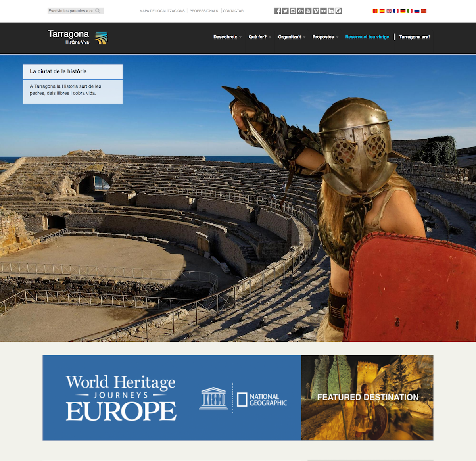
Task: Click the Reserva el teu viatge link
Action: (367, 37)
